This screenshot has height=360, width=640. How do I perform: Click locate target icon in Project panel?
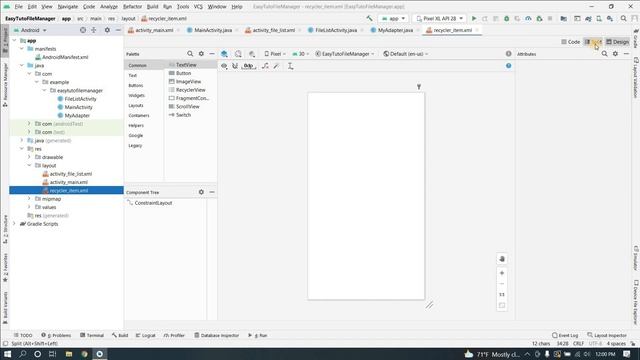click(x=83, y=30)
